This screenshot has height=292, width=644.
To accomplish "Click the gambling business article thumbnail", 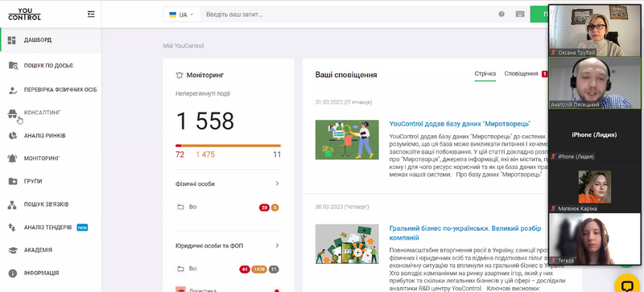I will point(347,244).
